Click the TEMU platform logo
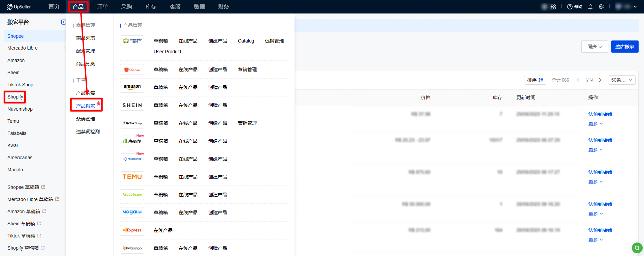This screenshot has height=256, width=644. [x=132, y=177]
